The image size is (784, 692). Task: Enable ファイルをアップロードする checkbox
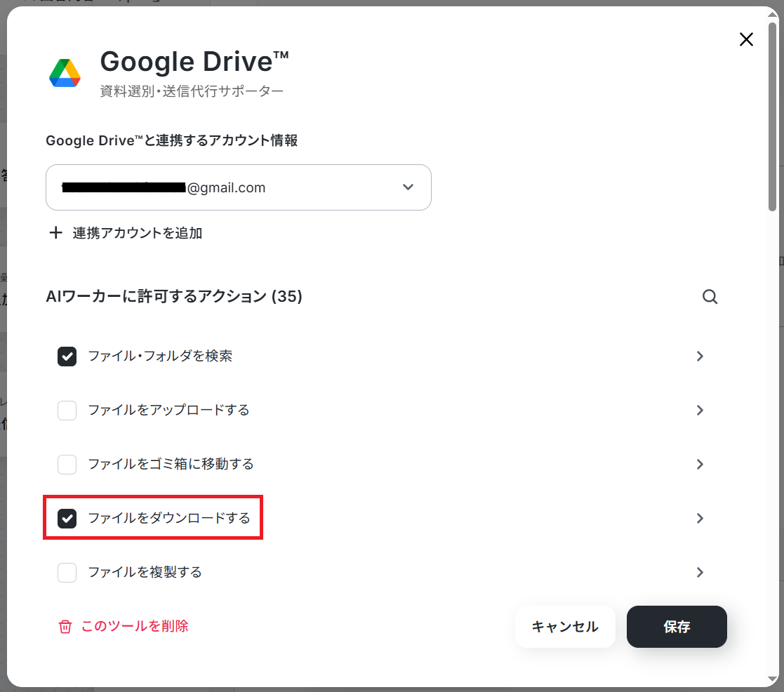point(67,411)
